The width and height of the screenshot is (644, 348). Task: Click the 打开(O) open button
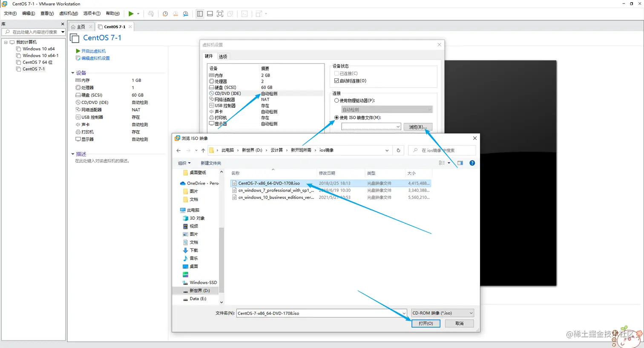(x=426, y=324)
